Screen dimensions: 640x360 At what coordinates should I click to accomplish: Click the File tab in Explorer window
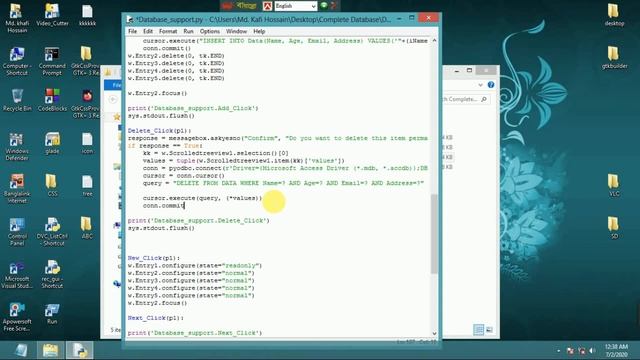click(x=114, y=85)
